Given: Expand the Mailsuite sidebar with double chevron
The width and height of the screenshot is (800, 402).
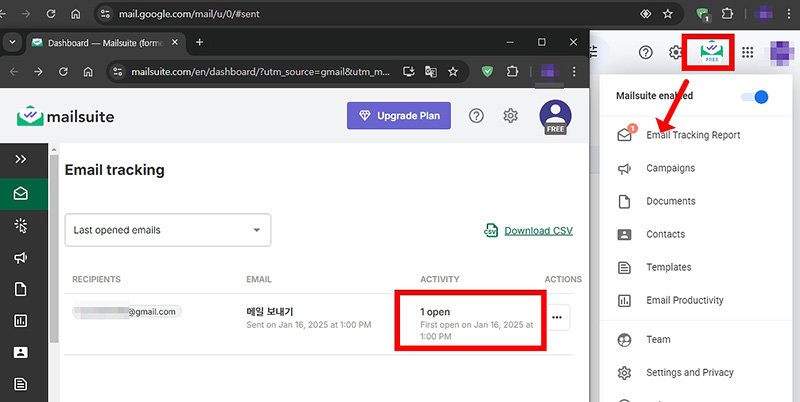Looking at the screenshot, I should [x=20, y=160].
